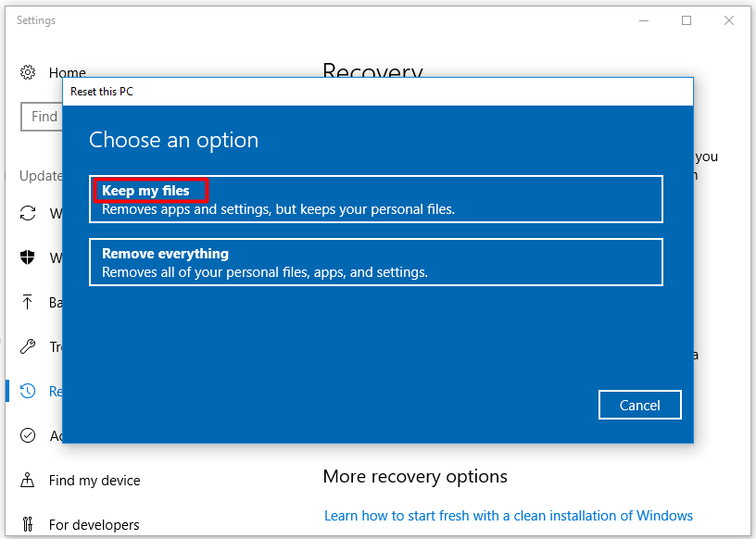Screen dimensions: 756x539
Task: Open the Find my device settings page
Action: 95,480
